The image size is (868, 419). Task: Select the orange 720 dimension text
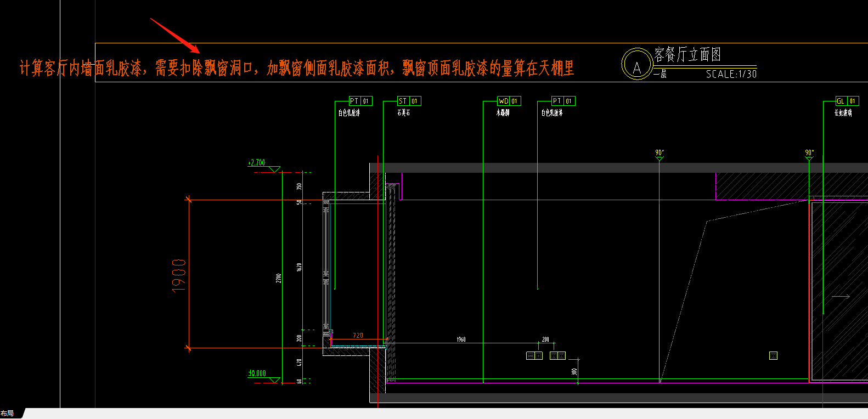coord(358,335)
